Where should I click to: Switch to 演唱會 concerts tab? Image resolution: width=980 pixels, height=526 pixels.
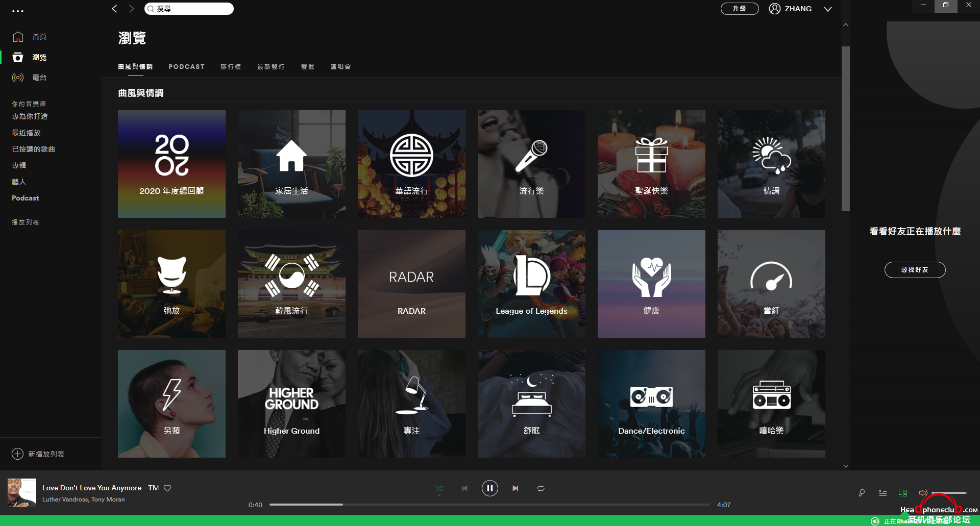pos(340,67)
